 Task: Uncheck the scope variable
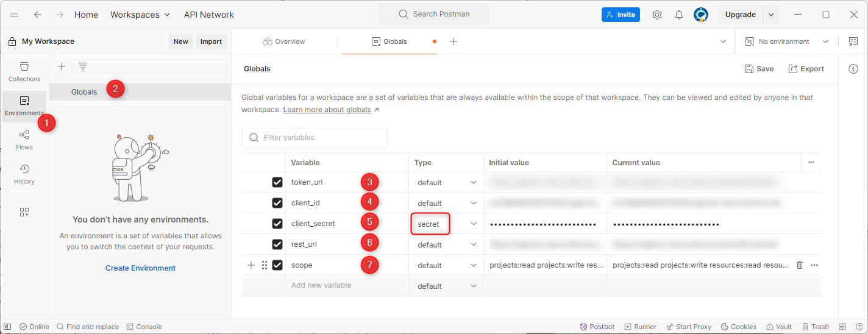click(277, 265)
